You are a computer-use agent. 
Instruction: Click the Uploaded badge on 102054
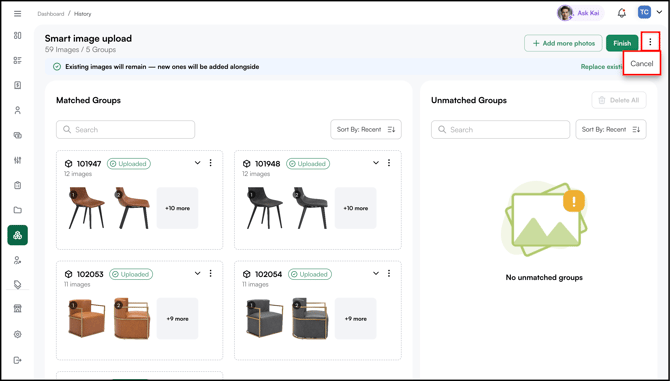(310, 274)
